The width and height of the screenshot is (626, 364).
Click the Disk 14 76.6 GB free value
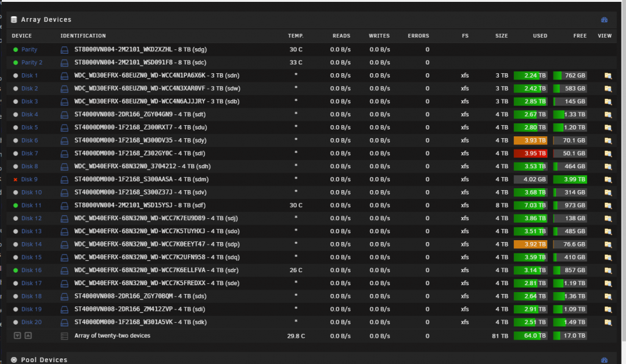(x=574, y=245)
